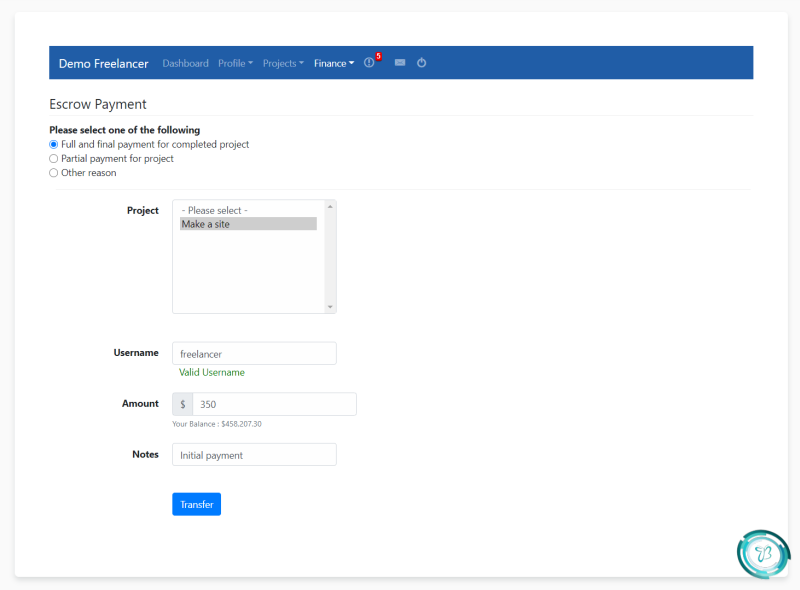Click the project list scroll-up arrow

[x=330, y=207]
